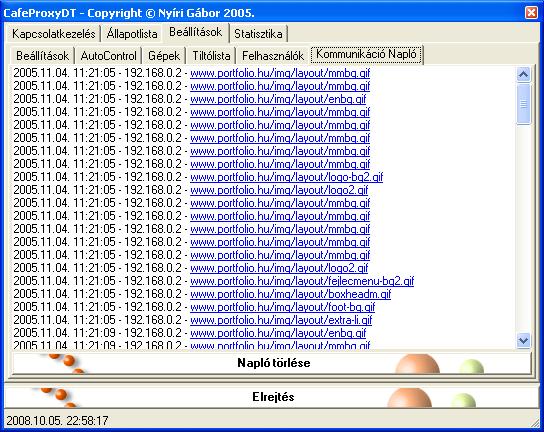Open the Felhasználók sub-tab
The image size is (544, 432).
pyautogui.click(x=273, y=56)
